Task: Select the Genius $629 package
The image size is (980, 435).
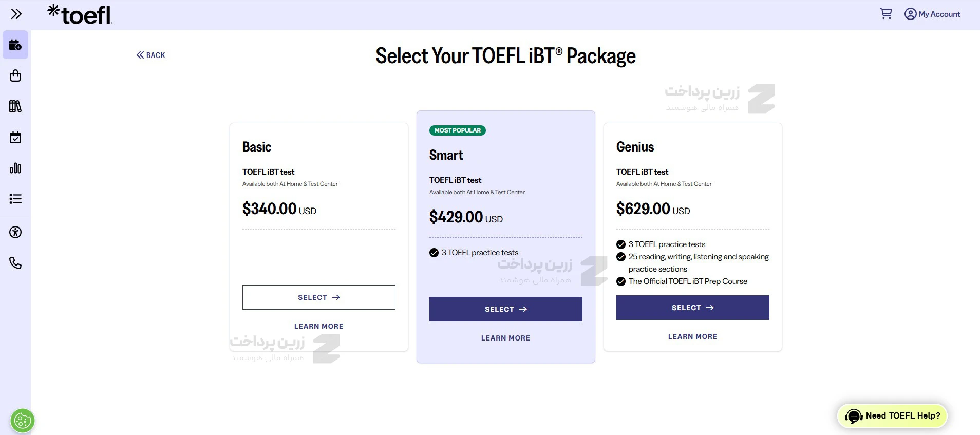Action: coord(692,308)
